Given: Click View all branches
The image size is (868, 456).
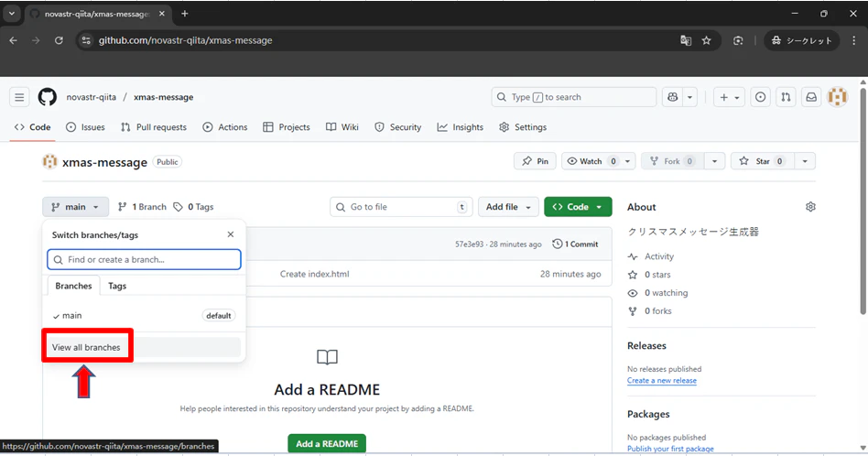Looking at the screenshot, I should (x=86, y=348).
